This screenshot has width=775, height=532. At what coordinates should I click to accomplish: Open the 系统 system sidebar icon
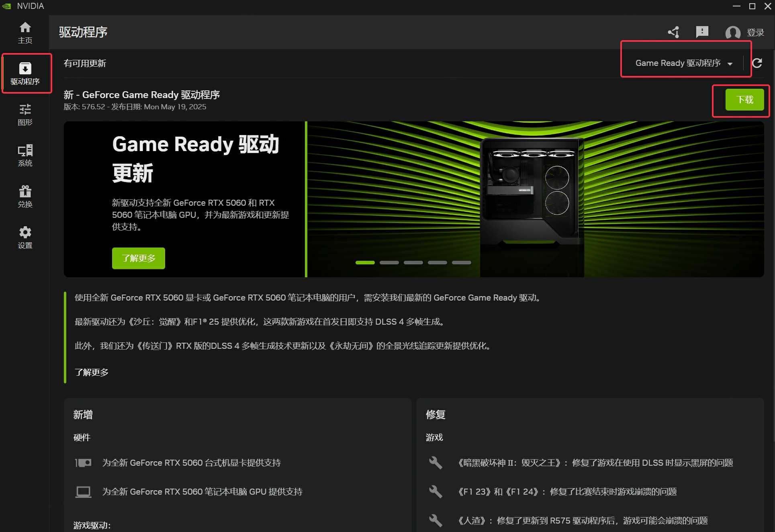[25, 155]
